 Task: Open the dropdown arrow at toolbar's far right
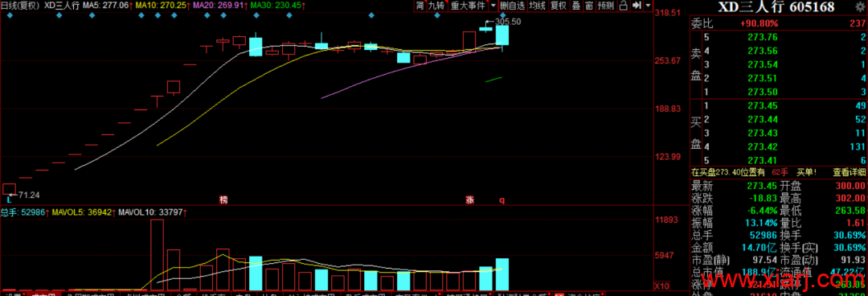coord(647,6)
